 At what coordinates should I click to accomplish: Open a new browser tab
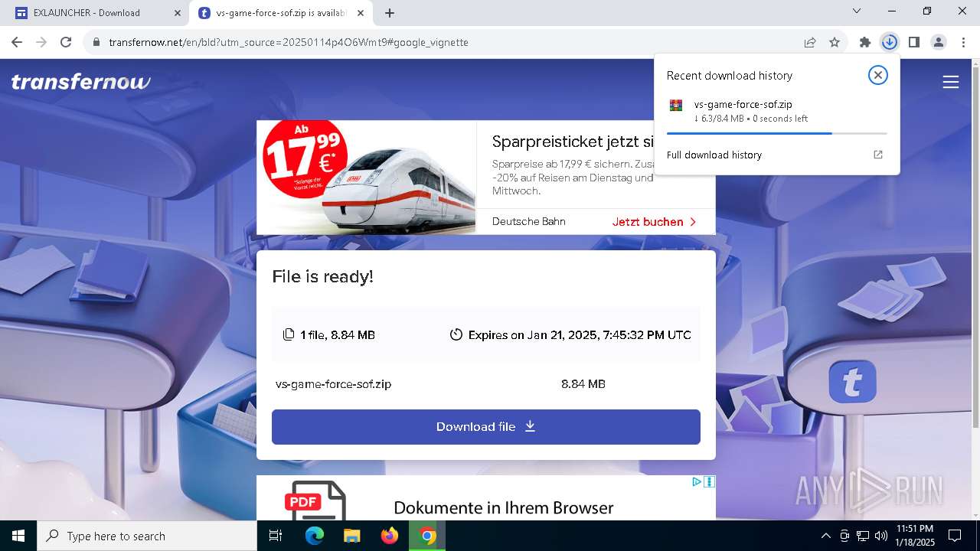(x=390, y=12)
